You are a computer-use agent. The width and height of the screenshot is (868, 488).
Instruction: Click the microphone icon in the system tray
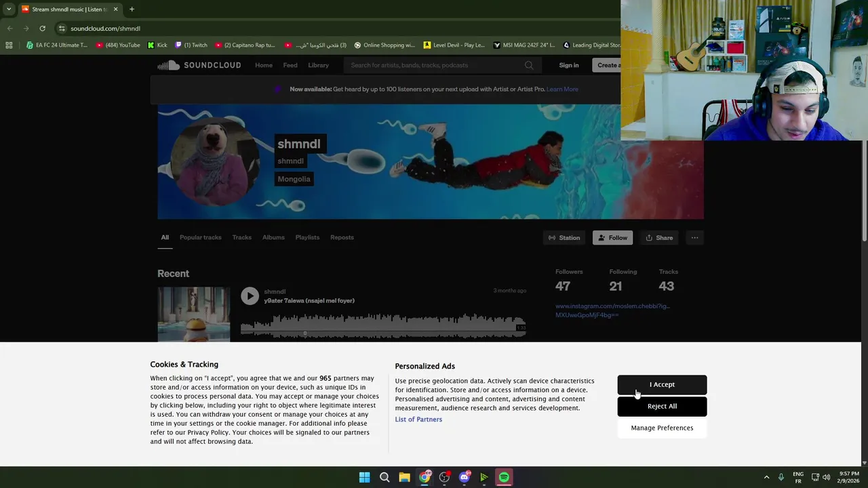[x=781, y=477]
